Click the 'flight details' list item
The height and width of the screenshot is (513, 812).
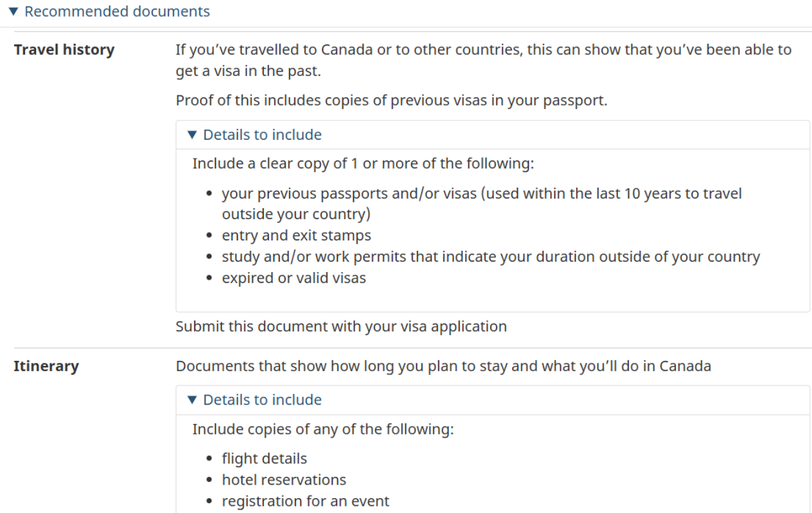[264, 459]
